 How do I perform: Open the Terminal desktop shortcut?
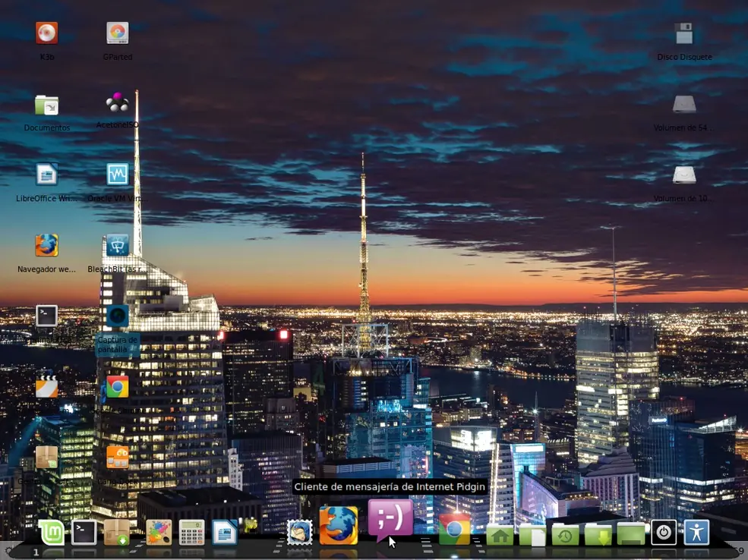point(47,316)
